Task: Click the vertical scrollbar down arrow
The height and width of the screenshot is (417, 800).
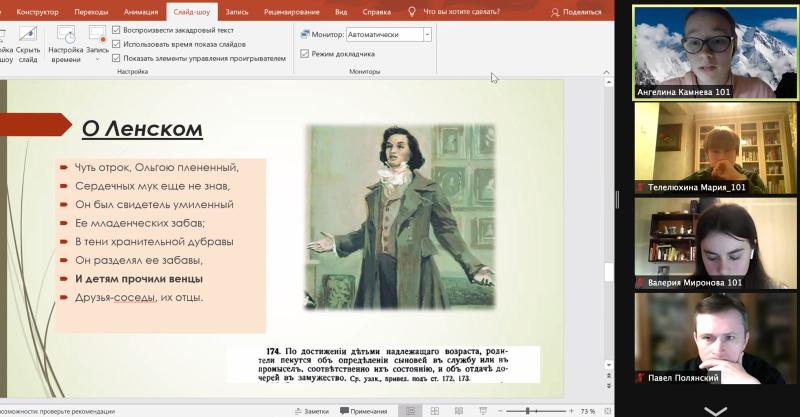Action: tap(608, 365)
